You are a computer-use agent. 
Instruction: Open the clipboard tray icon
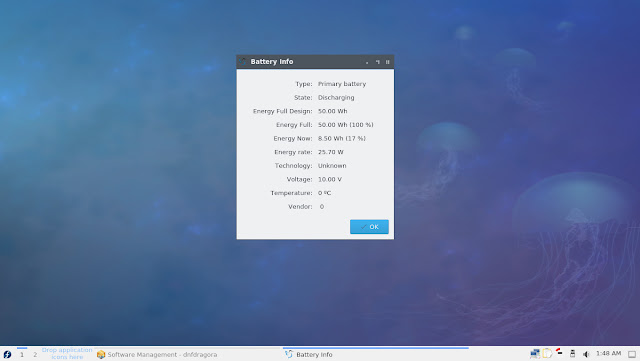click(x=547, y=354)
